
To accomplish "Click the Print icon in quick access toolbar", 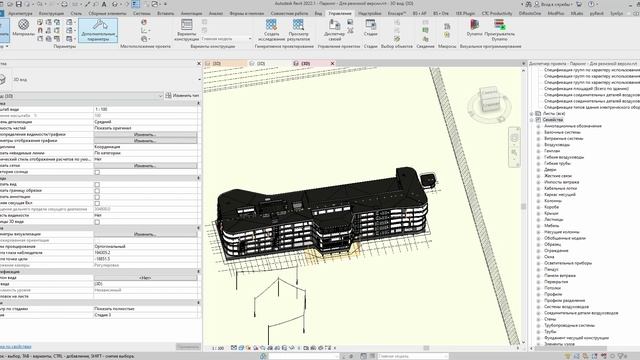I will tap(64, 4).
